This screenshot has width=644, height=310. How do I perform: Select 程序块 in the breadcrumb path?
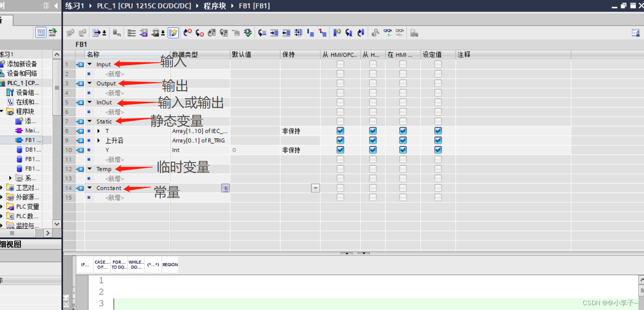point(215,6)
